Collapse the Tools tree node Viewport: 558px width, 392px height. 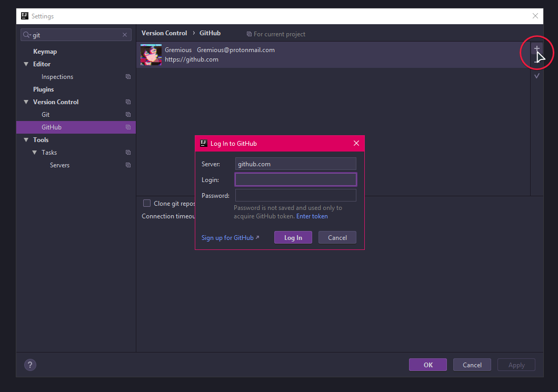click(x=26, y=140)
